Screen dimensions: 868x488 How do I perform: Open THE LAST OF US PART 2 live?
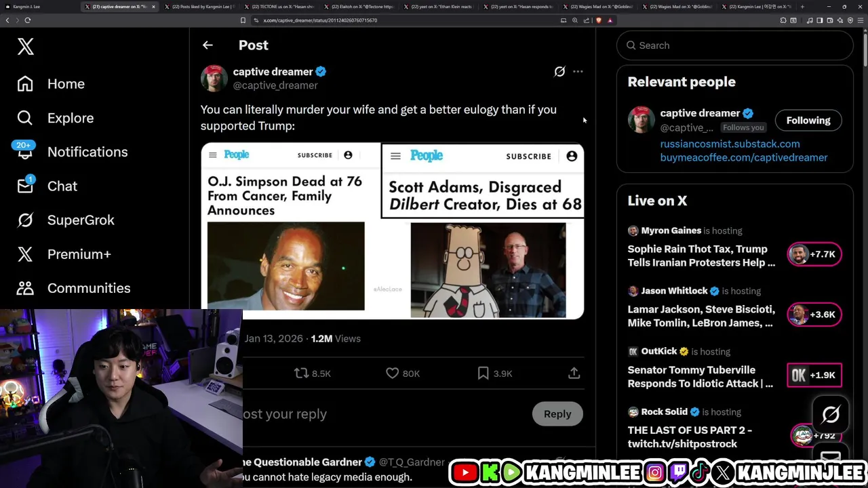690,436
